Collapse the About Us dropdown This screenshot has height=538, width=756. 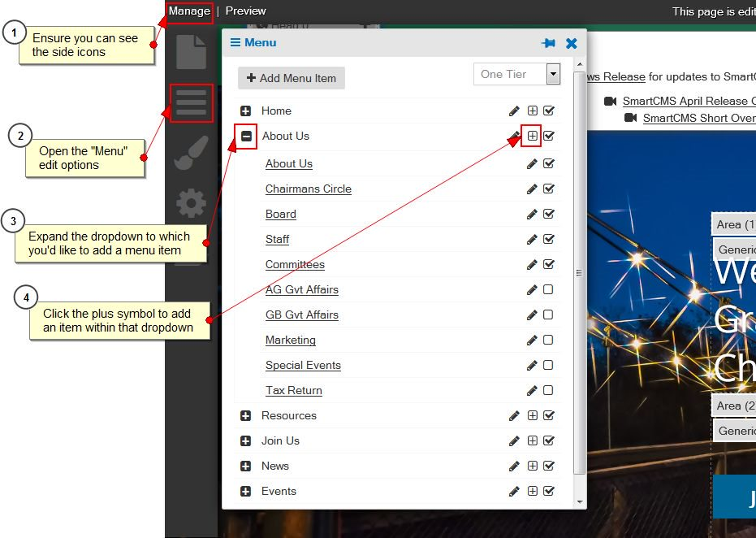[x=246, y=137]
